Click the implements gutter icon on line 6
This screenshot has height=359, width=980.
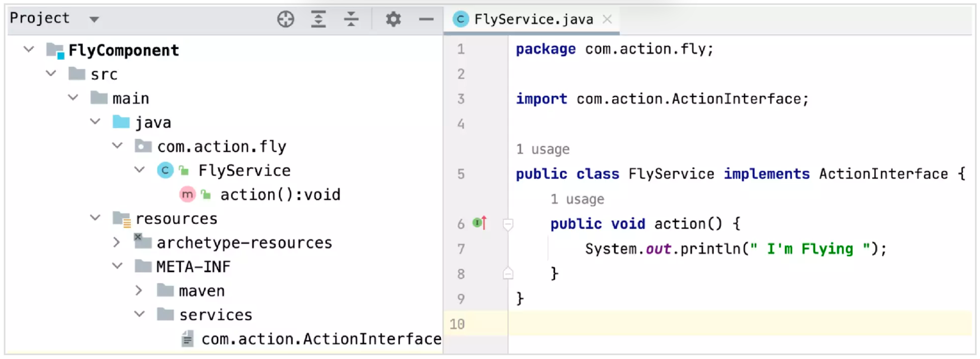point(479,223)
